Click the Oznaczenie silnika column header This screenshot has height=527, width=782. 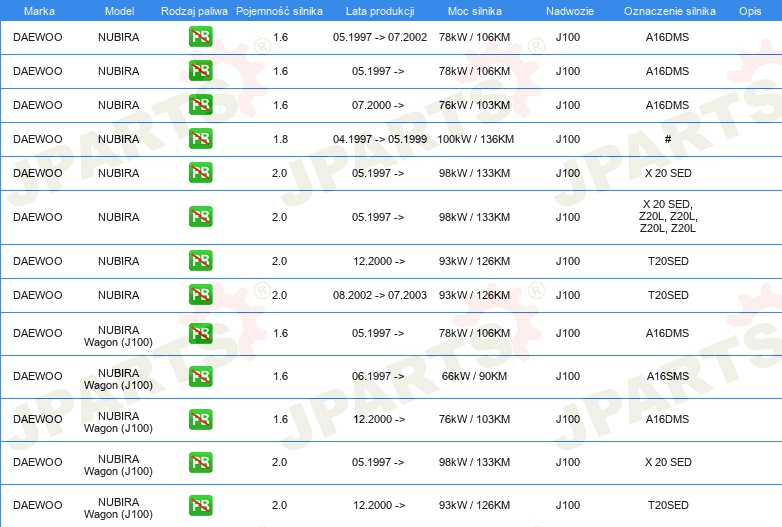(x=669, y=10)
